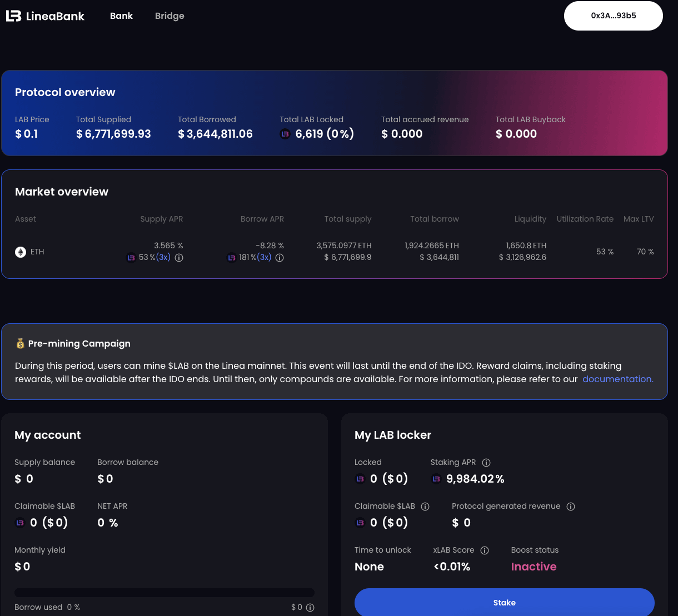Click the (3x) boost label under Borrow APR
678x616 pixels.
pos(264,258)
